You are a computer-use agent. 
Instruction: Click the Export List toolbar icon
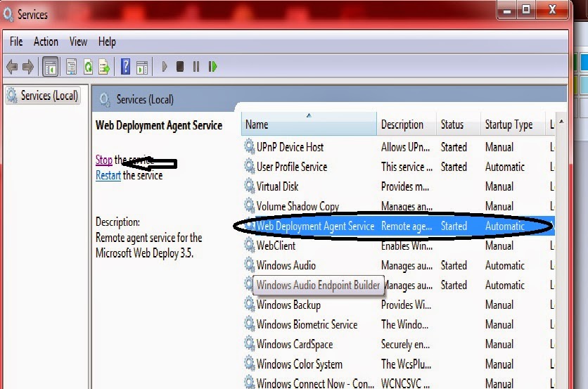coord(104,67)
